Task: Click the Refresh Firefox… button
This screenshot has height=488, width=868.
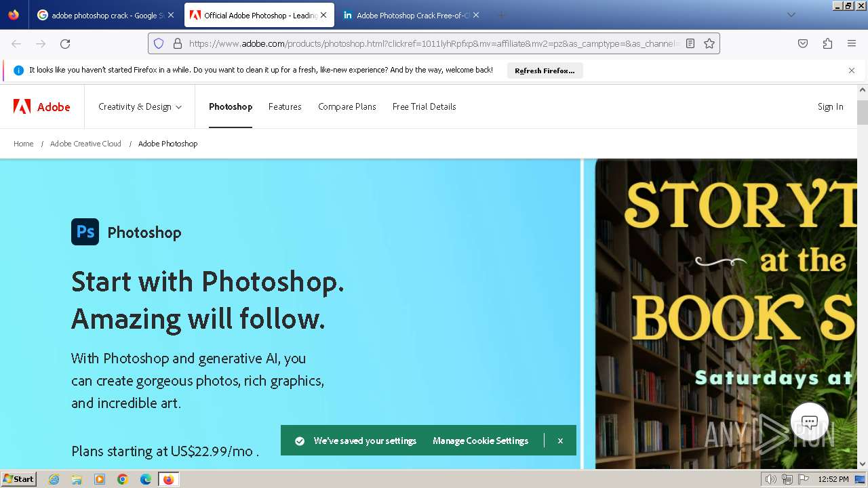Action: [545, 70]
